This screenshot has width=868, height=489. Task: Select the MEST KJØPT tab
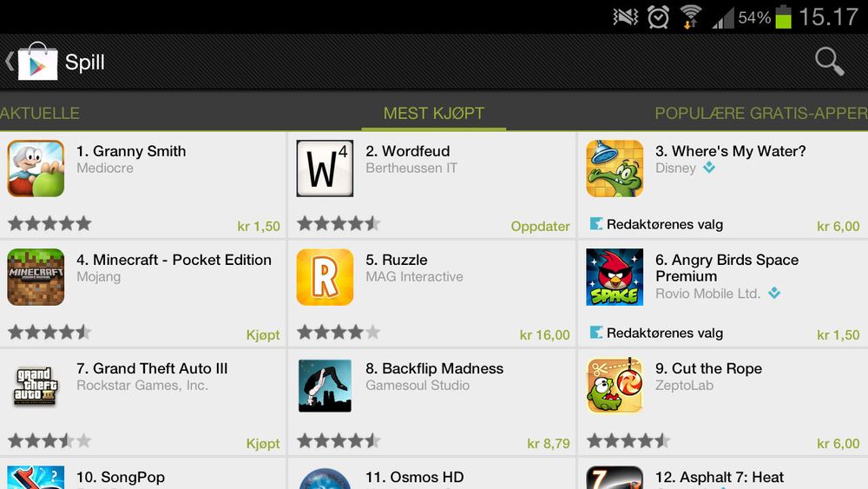click(434, 113)
